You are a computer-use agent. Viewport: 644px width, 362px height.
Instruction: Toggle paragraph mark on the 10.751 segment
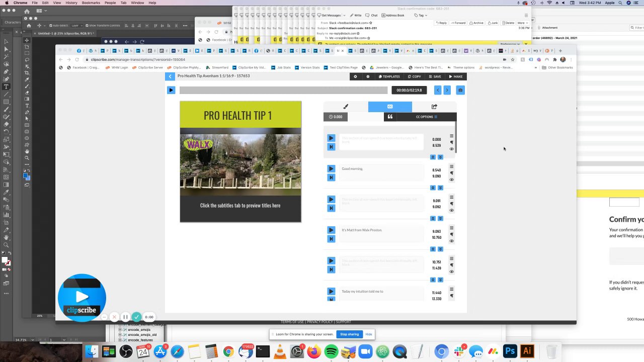(451, 265)
